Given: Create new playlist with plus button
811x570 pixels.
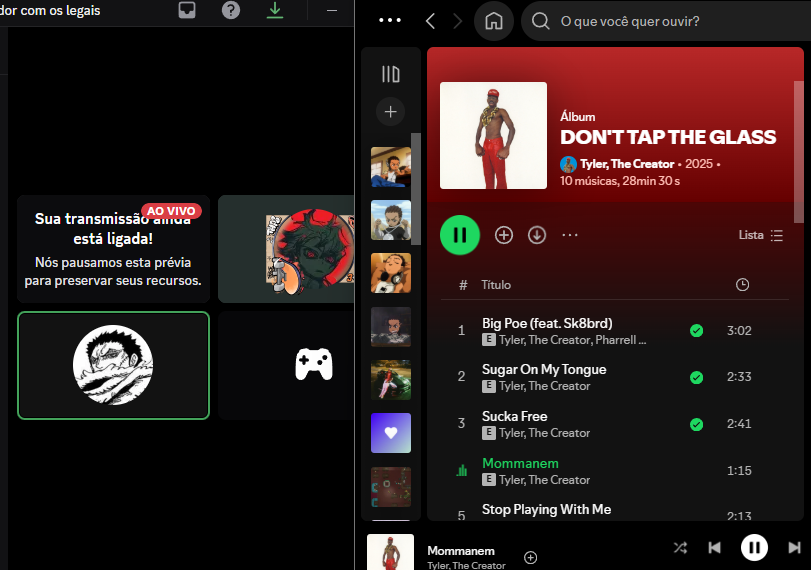Looking at the screenshot, I should coord(391,112).
